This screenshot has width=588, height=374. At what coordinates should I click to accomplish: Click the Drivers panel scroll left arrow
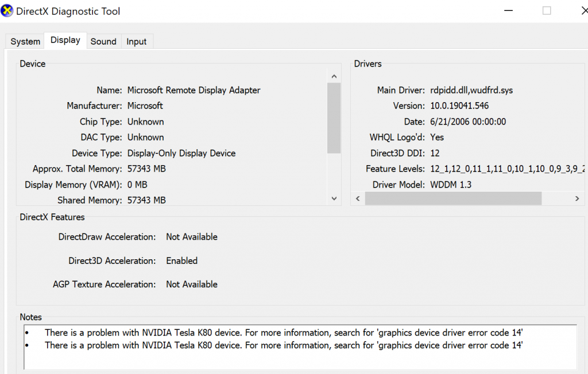point(358,198)
